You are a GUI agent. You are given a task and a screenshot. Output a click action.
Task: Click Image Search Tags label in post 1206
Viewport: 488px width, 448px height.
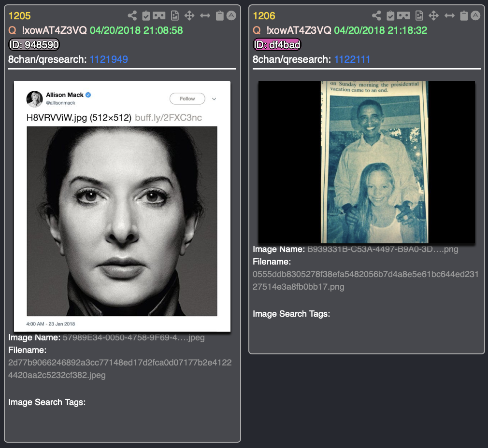coord(291,314)
